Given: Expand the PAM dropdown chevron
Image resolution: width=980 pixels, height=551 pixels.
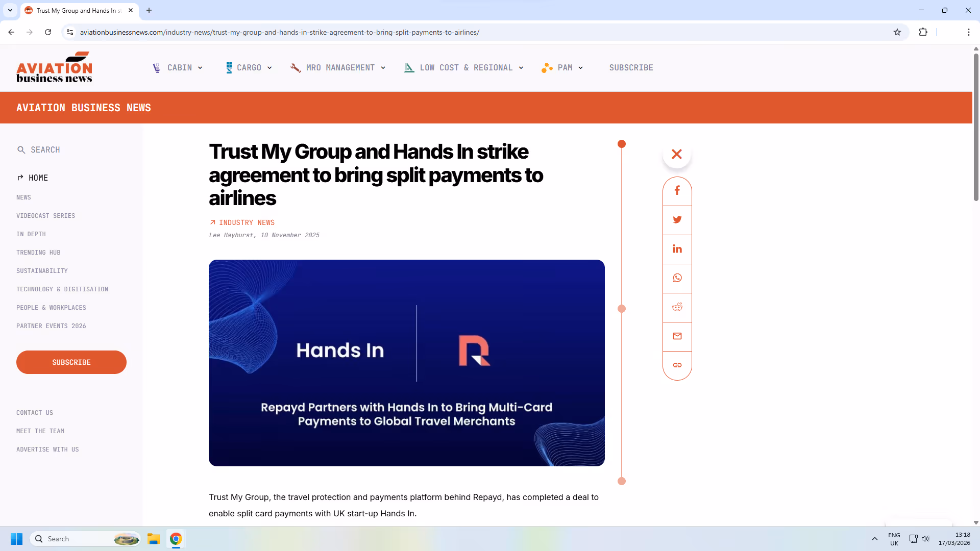Looking at the screenshot, I should (x=580, y=68).
